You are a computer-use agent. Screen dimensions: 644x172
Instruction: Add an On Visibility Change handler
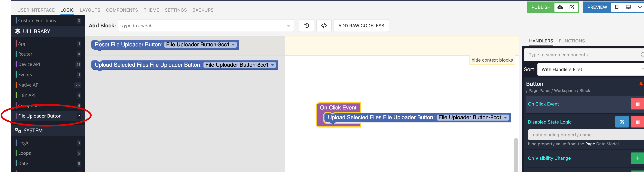click(x=637, y=158)
